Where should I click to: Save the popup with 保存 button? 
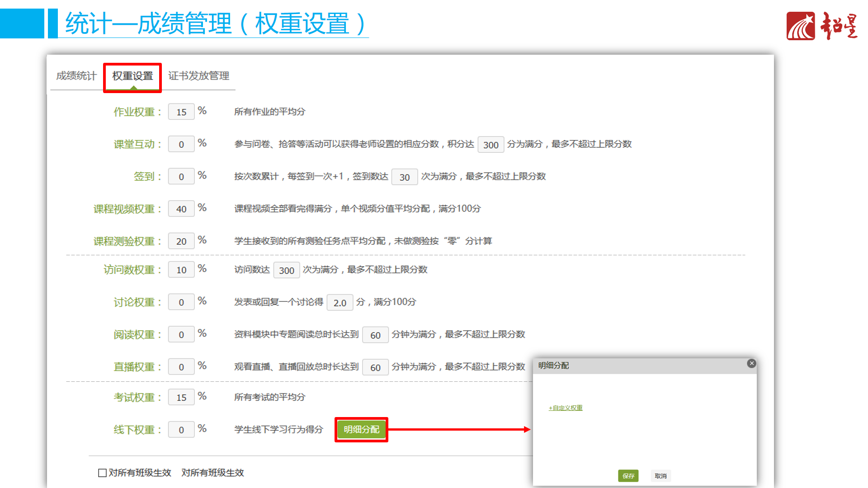[x=628, y=476]
